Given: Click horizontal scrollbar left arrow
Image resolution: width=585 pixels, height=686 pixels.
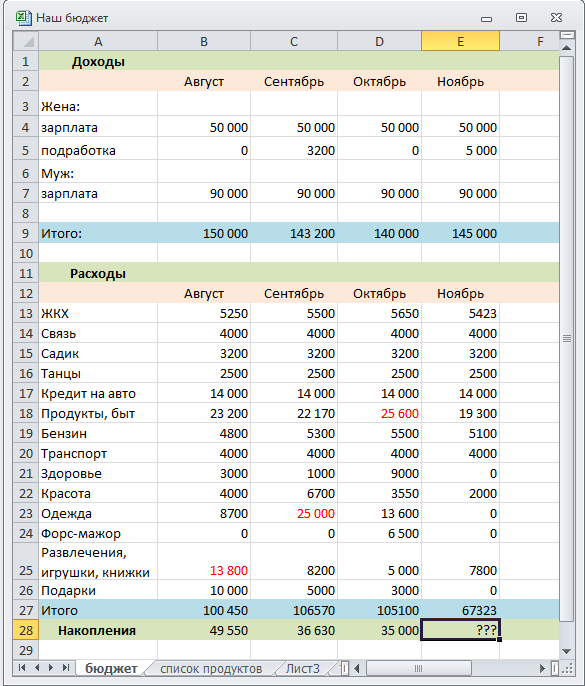Looking at the screenshot, I should [357, 668].
